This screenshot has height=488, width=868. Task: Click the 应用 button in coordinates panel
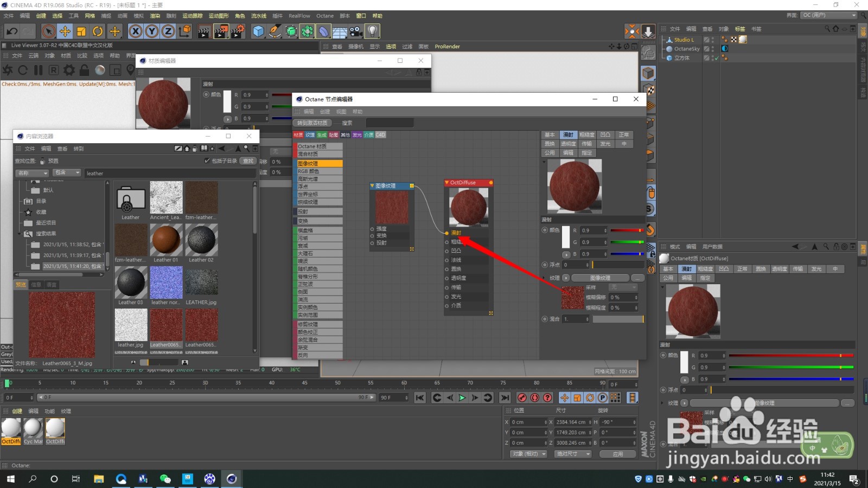point(618,454)
